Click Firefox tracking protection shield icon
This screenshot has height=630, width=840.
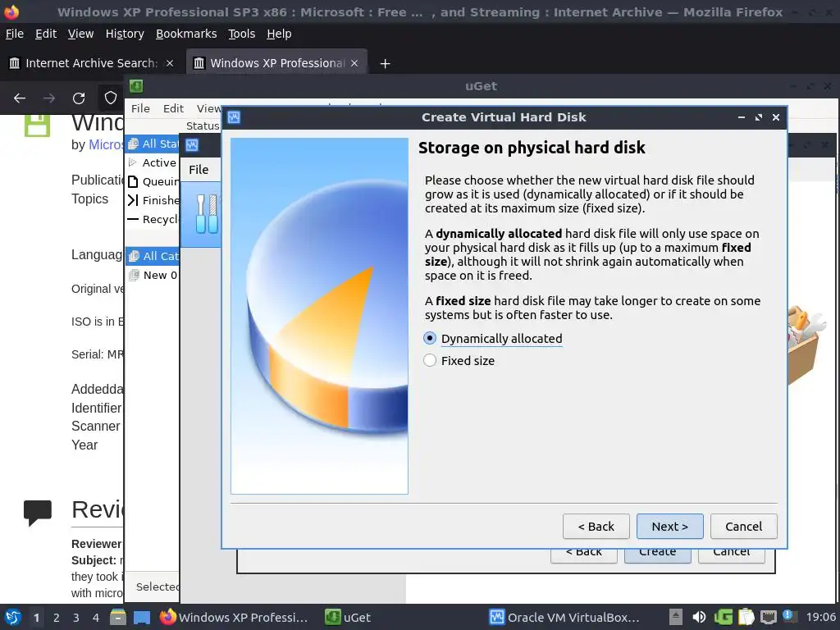tap(111, 98)
